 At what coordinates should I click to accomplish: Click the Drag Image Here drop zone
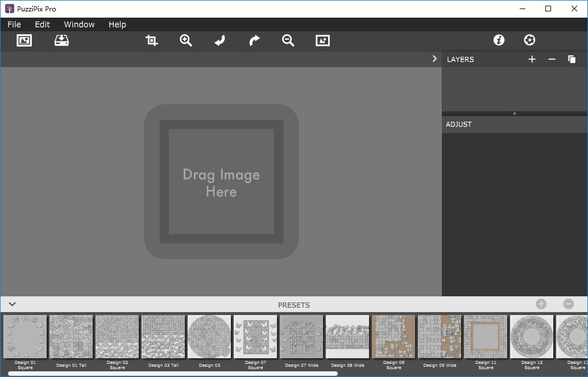tap(221, 181)
